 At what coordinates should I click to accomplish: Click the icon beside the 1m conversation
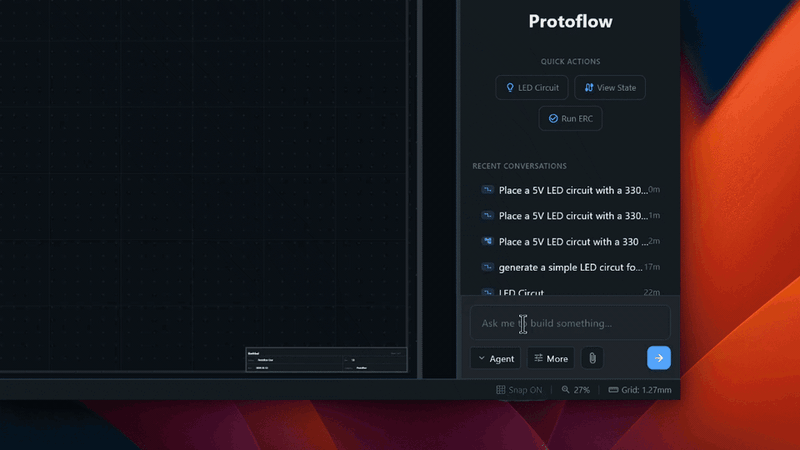tap(487, 215)
